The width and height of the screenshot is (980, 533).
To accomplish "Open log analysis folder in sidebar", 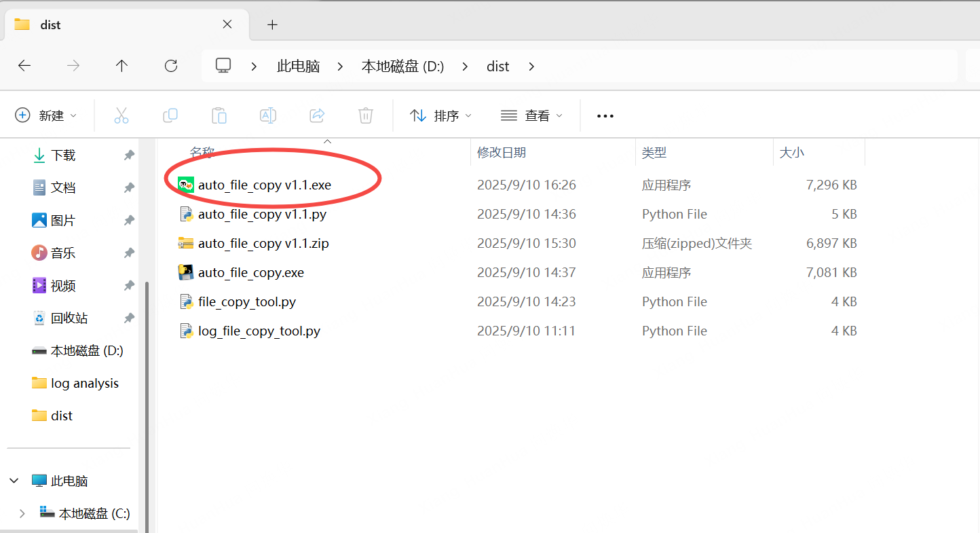I will pyautogui.click(x=84, y=383).
